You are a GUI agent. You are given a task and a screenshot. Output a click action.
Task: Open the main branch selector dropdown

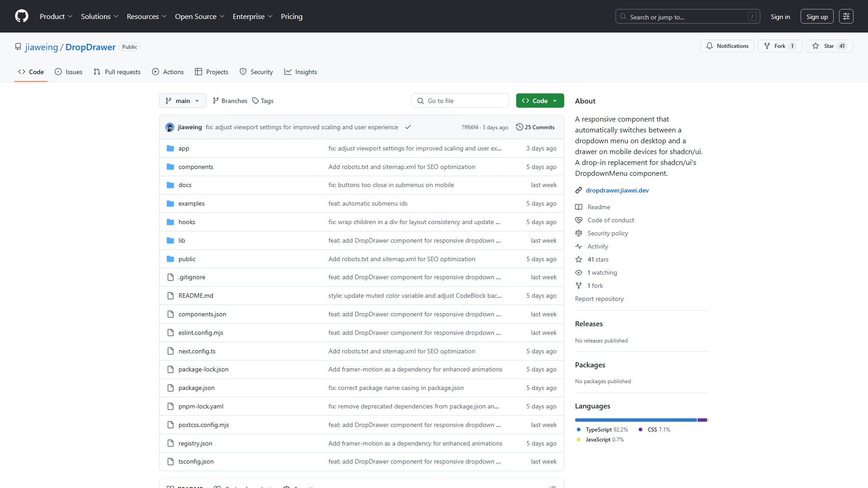tap(183, 101)
